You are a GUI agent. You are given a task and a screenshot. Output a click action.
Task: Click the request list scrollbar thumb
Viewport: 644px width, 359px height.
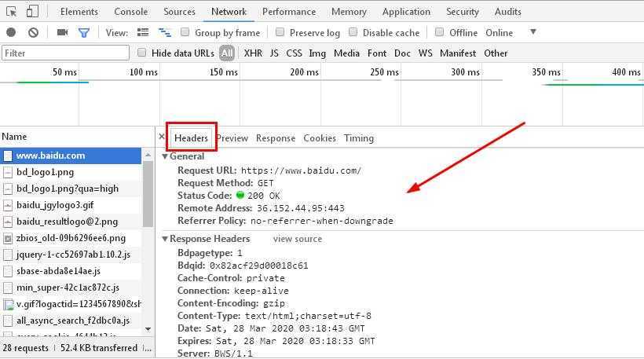point(148,194)
